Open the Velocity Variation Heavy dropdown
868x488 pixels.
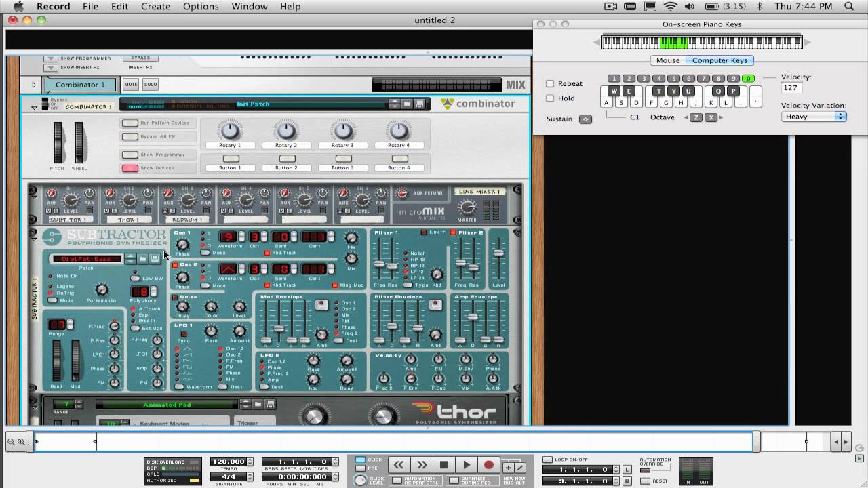click(814, 117)
